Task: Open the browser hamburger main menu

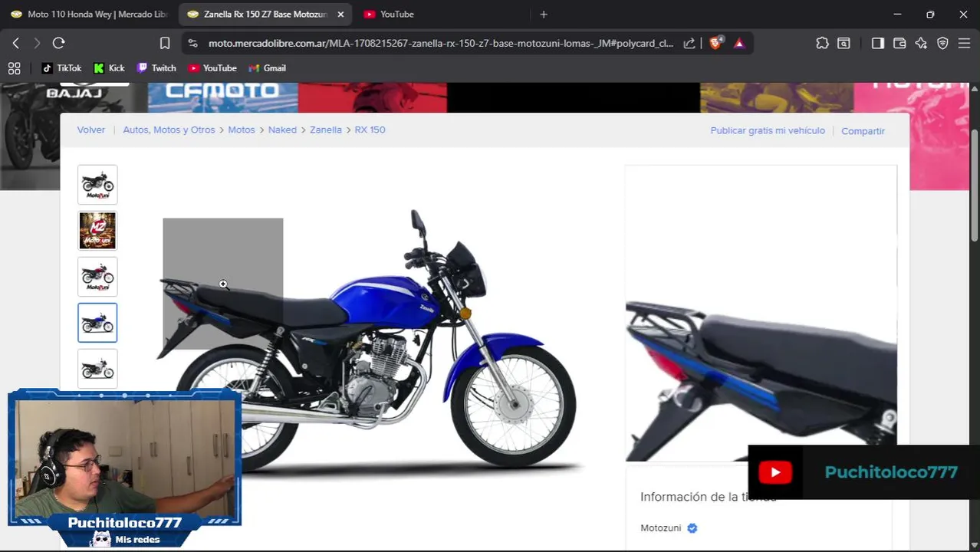Action: 964,44
